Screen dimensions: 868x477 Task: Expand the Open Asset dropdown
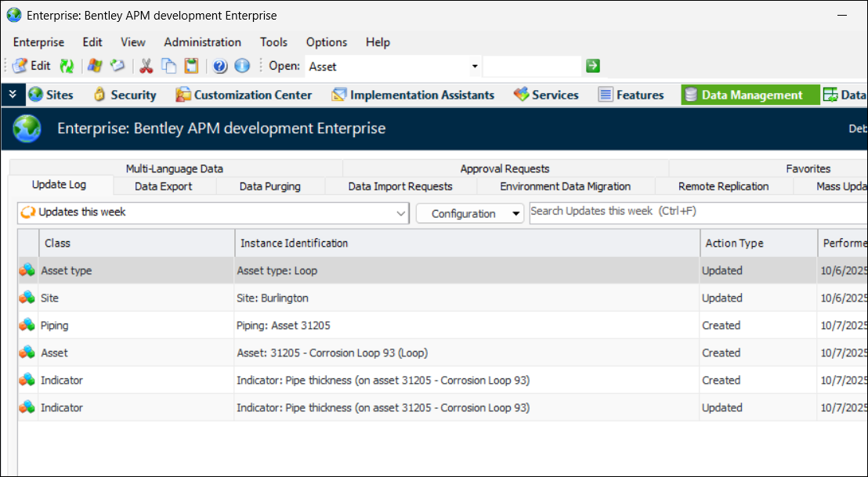pyautogui.click(x=474, y=67)
